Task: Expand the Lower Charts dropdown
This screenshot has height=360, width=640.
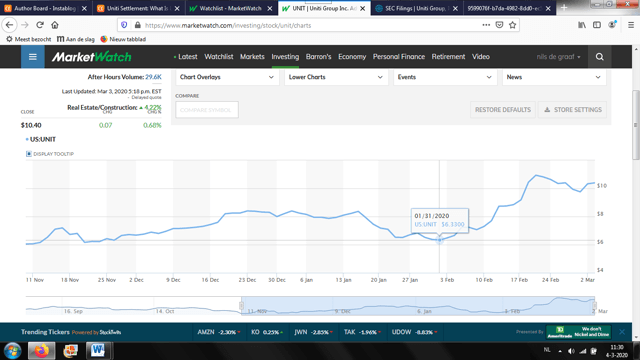Action: [336, 77]
